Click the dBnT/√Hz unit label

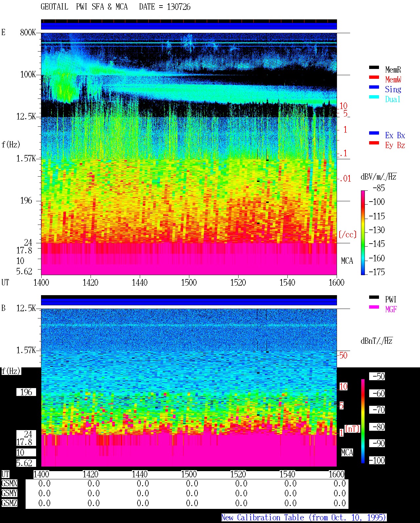pos(377,341)
